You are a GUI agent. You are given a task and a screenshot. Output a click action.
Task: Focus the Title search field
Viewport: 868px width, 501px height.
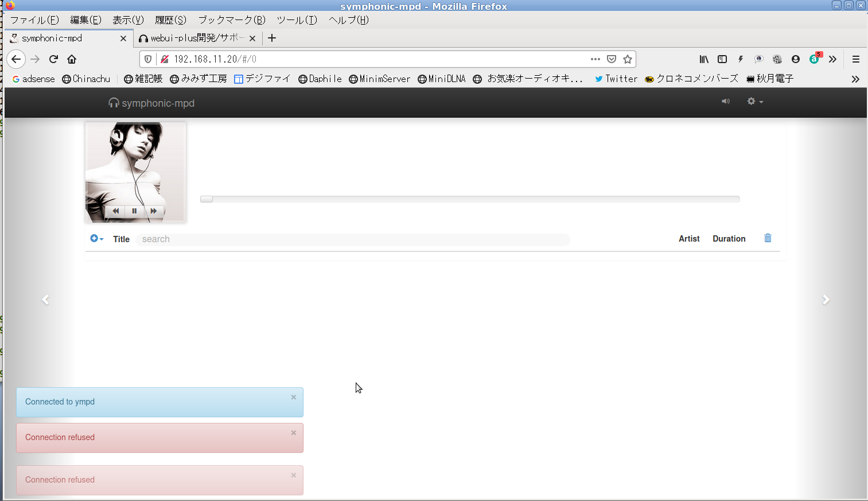pyautogui.click(x=353, y=239)
